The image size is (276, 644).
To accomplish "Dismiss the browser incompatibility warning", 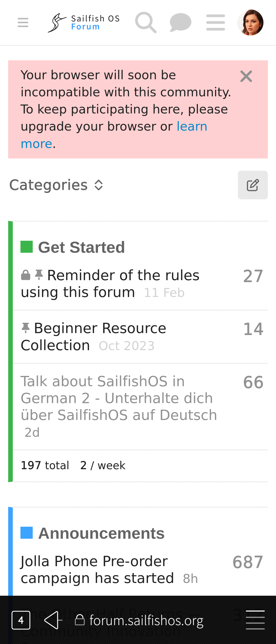I will (246, 76).
